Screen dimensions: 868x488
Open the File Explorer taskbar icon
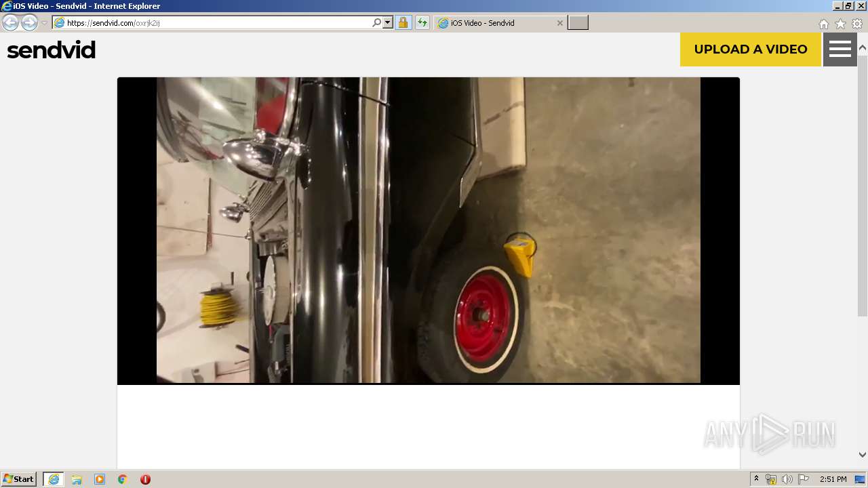coord(77,479)
